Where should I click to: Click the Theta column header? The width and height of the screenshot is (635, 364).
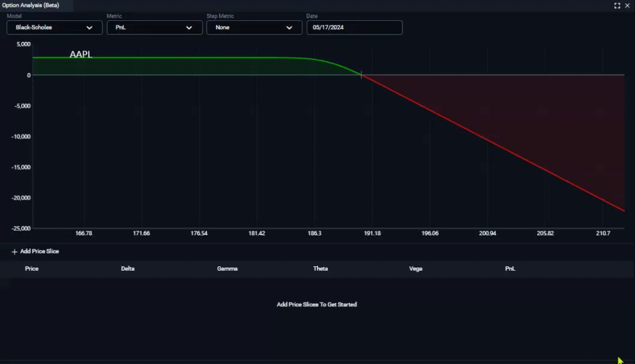click(320, 268)
